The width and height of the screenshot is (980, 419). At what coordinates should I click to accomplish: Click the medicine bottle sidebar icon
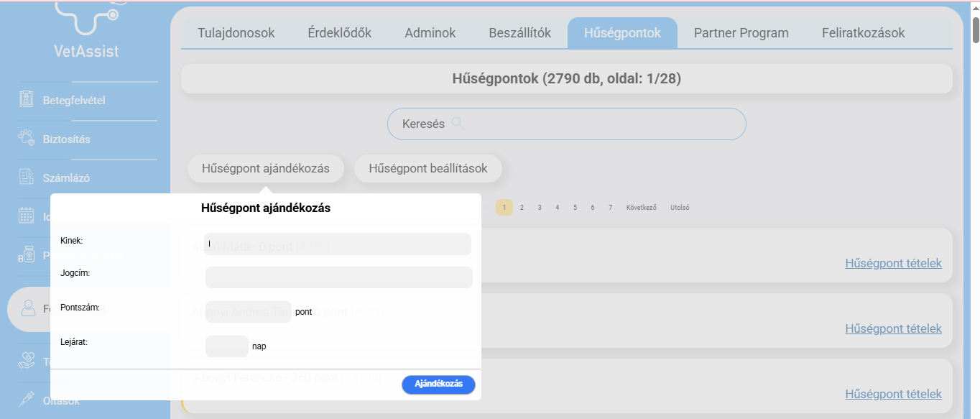coord(27,254)
